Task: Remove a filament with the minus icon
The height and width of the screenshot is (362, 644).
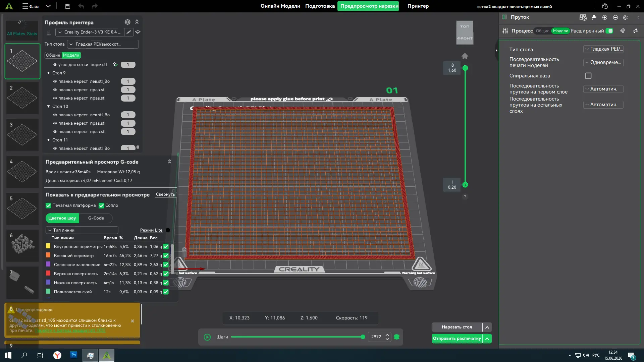Action: (x=615, y=17)
